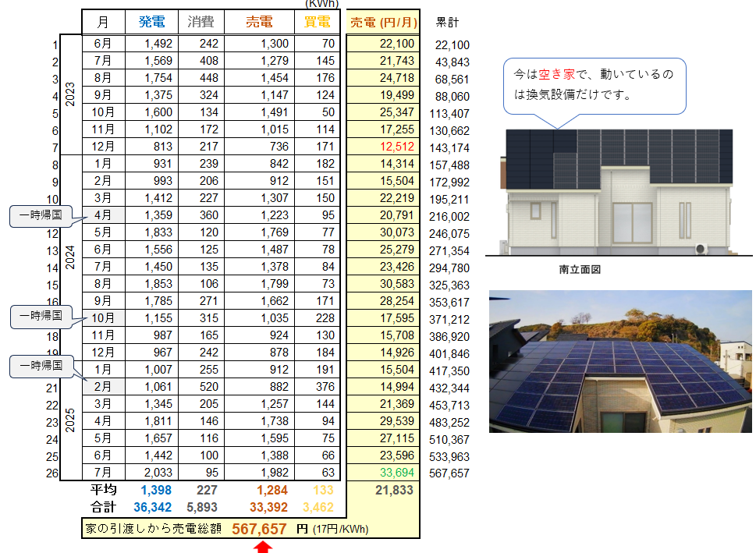This screenshot has height=553, width=756.
Task: Click the 南立面図 caption
Action: 580,270
